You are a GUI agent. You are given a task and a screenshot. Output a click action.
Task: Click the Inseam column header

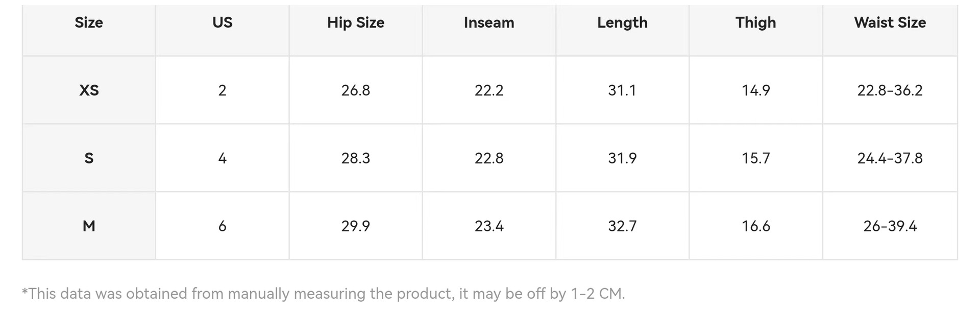tap(489, 23)
